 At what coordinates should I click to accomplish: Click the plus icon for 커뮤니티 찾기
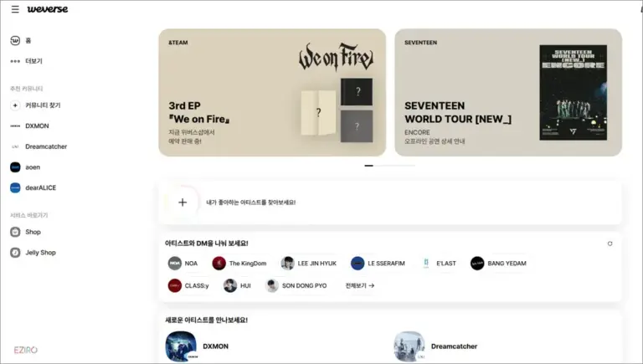point(15,105)
